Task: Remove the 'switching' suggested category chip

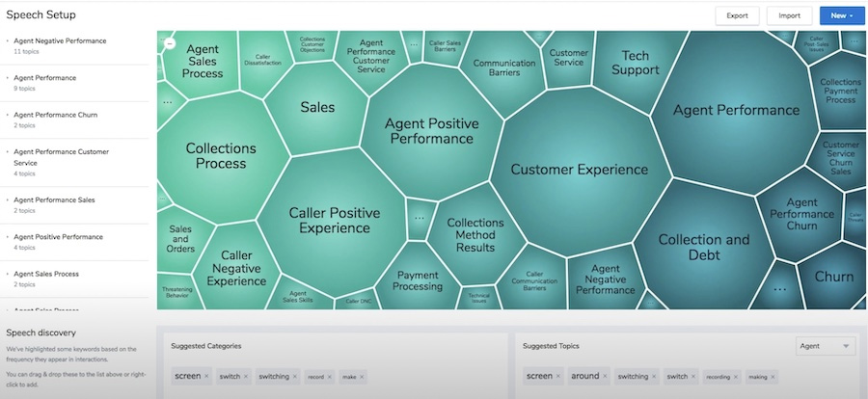Action: pos(294,376)
